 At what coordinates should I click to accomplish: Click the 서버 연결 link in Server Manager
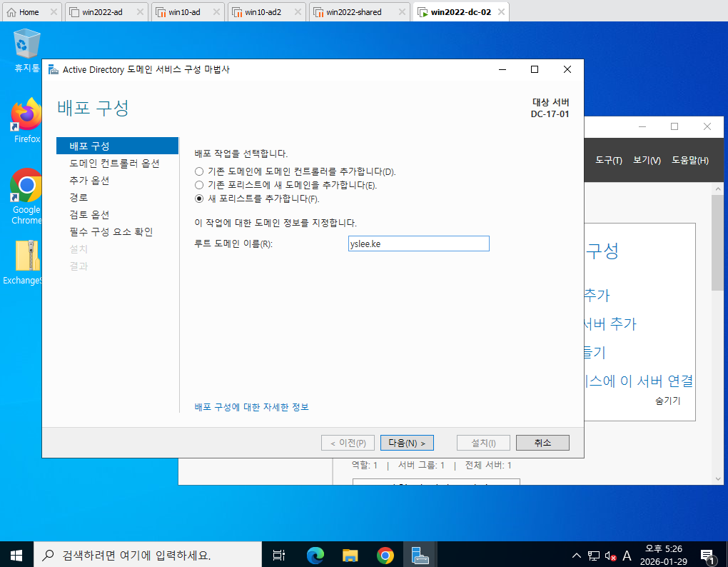click(638, 381)
